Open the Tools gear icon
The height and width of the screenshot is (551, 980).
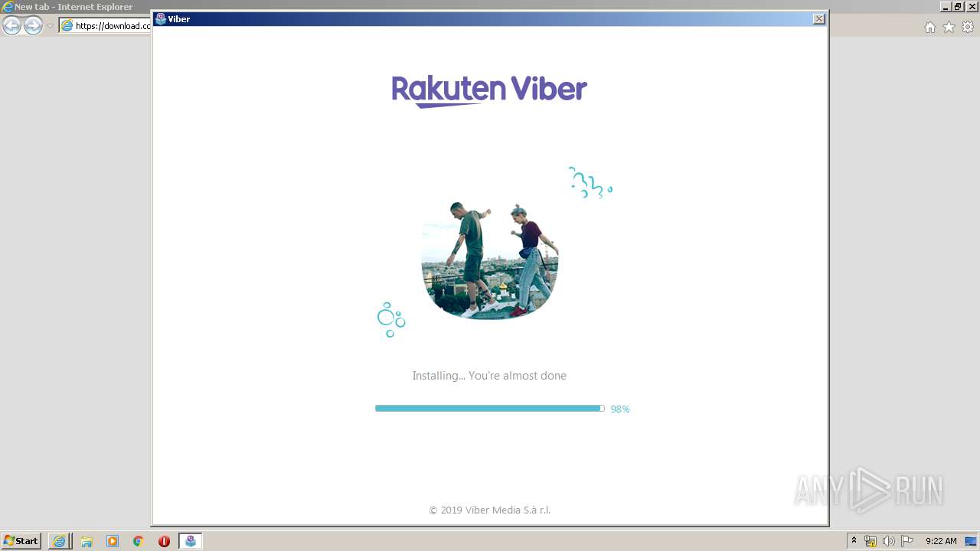point(968,27)
